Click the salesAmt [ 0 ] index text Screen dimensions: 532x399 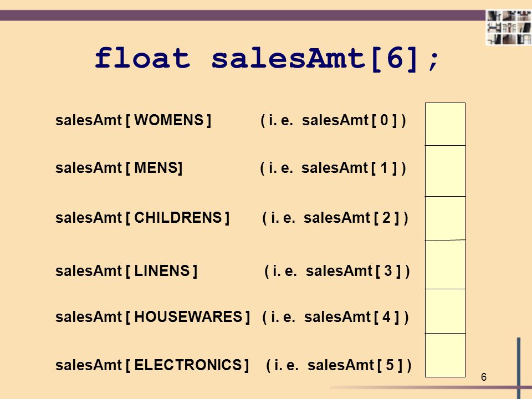349,120
